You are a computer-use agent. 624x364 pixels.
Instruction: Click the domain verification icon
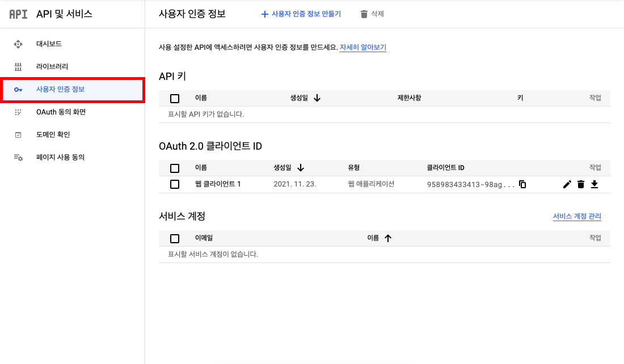point(18,135)
